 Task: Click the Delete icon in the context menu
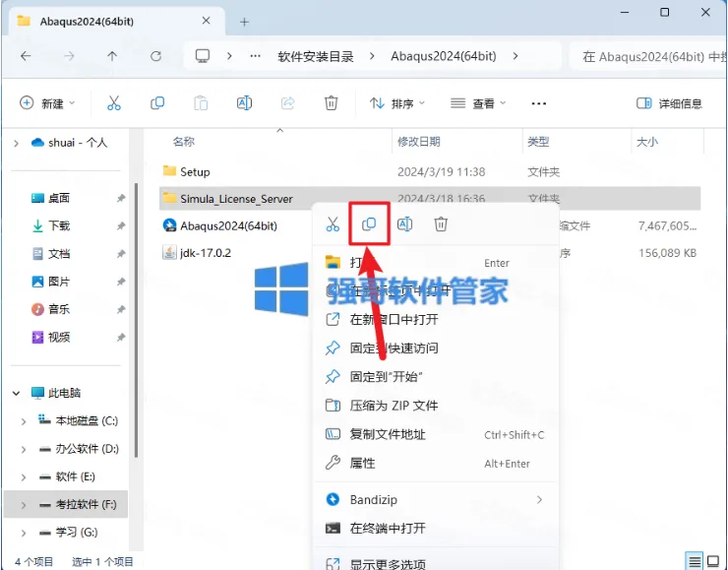(x=441, y=223)
